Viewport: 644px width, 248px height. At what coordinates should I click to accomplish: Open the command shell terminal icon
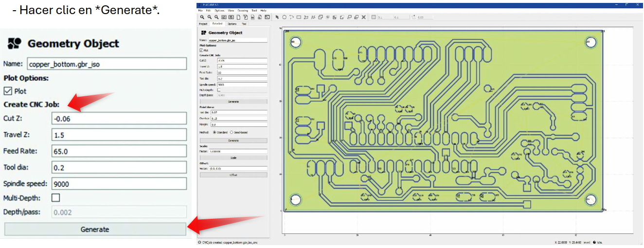(x=267, y=17)
